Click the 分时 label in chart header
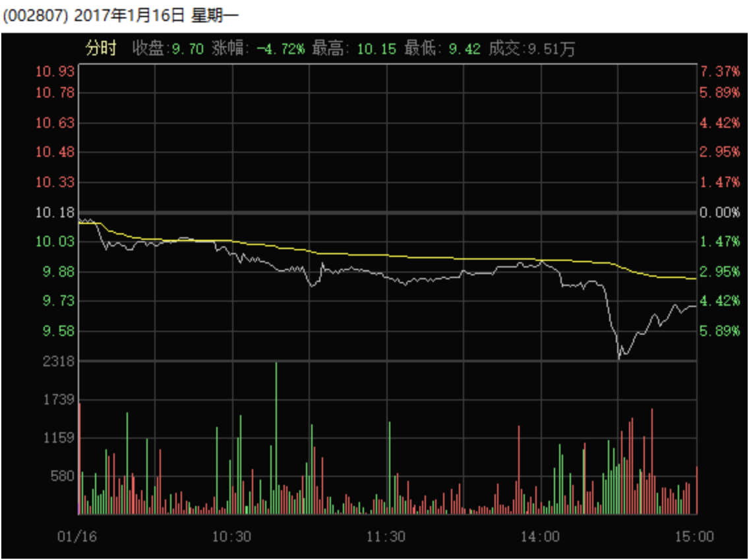749x560 pixels. pos(101,49)
